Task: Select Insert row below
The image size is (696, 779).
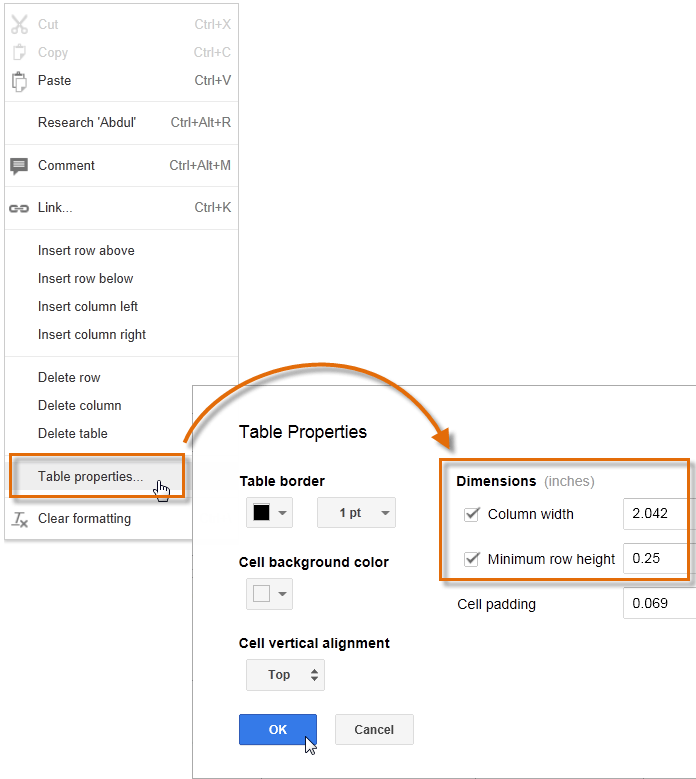Action: click(x=121, y=279)
